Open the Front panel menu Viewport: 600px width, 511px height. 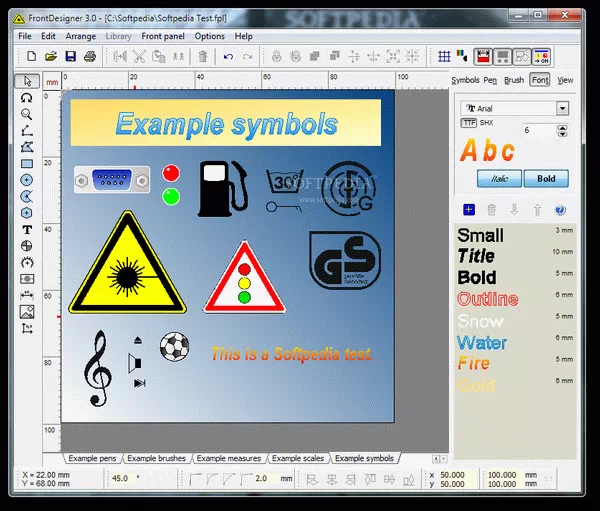coord(163,36)
